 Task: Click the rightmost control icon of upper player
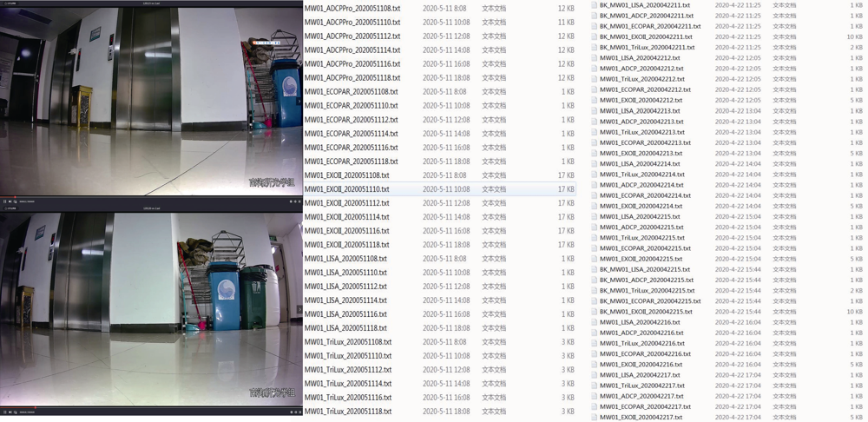tap(299, 201)
